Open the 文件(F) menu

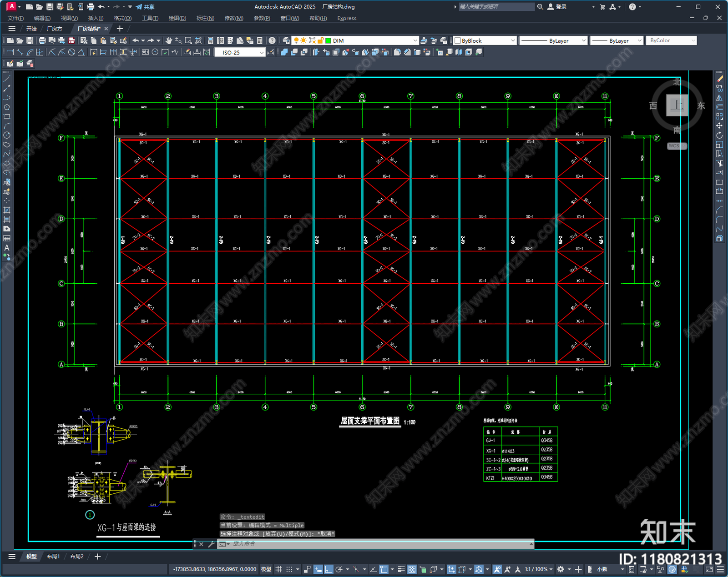[x=15, y=18]
